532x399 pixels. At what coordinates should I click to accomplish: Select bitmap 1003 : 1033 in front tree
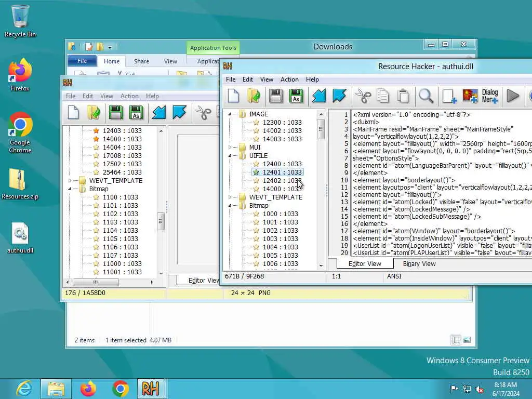click(x=280, y=238)
